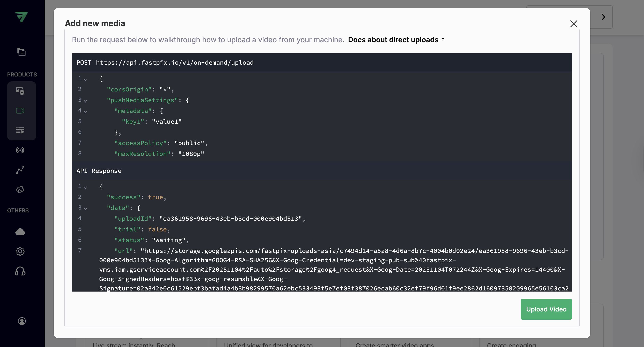Open the settings gear icon
Image resolution: width=644 pixels, height=347 pixels.
click(20, 251)
